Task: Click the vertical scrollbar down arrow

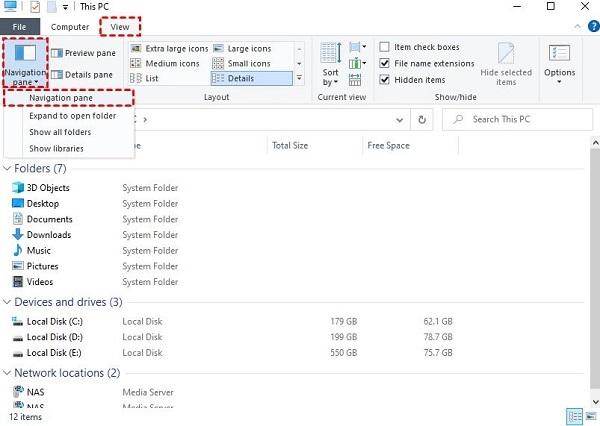Action: (595, 402)
